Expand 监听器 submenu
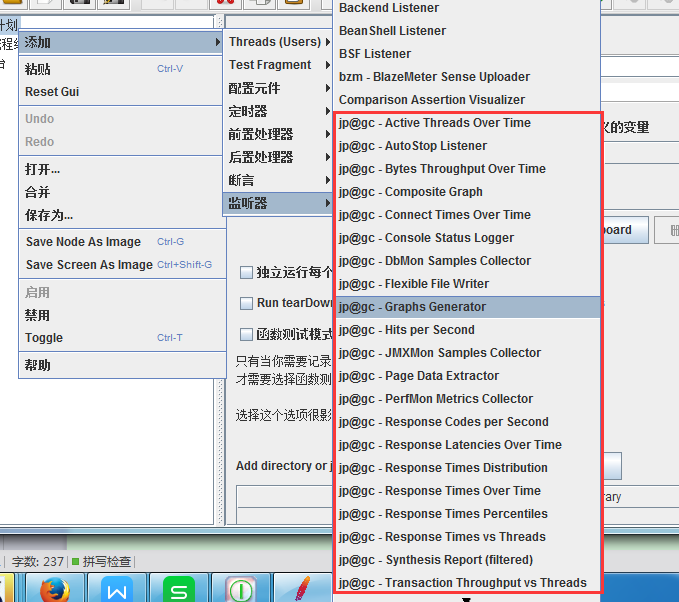 click(x=279, y=203)
